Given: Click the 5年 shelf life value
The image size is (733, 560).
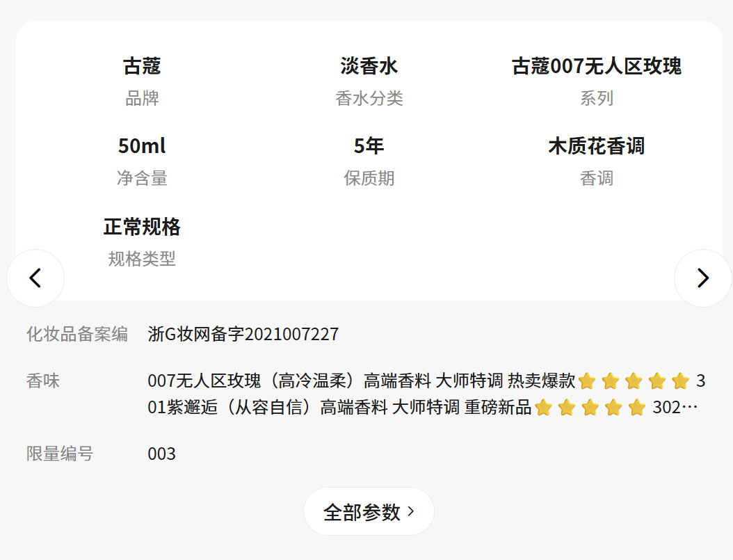Looking at the screenshot, I should click(x=369, y=146).
